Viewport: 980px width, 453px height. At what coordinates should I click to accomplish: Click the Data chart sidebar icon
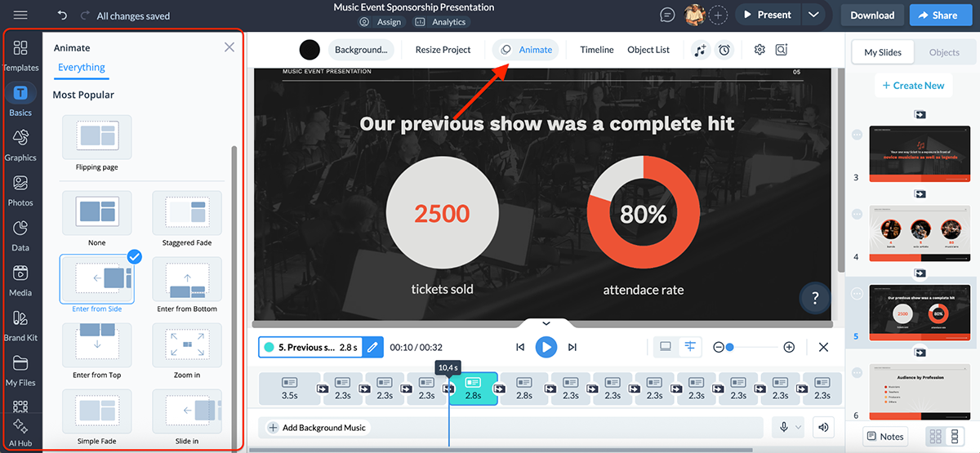coord(20,234)
